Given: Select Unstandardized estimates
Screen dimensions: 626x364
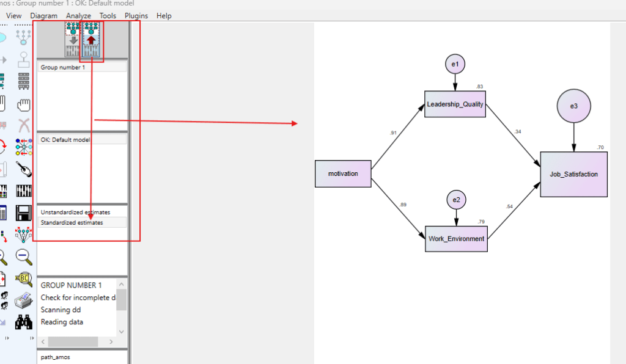Looking at the screenshot, I should (x=73, y=212).
